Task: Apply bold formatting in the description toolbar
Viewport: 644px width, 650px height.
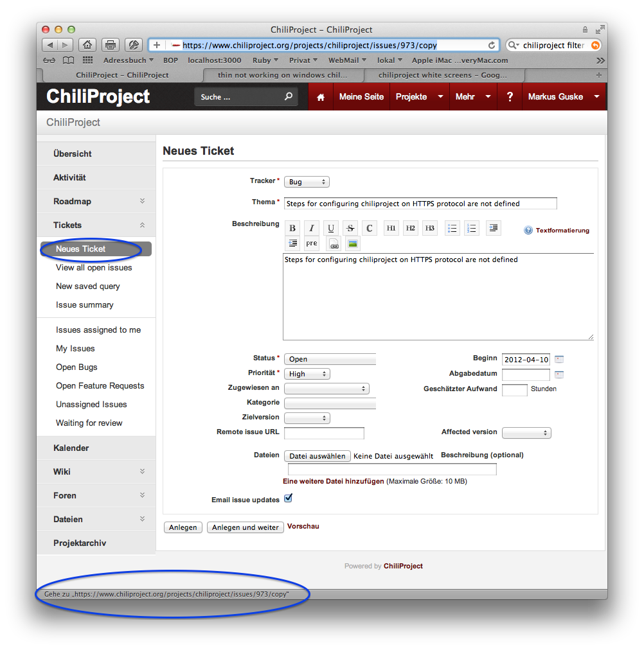Action: tap(292, 228)
